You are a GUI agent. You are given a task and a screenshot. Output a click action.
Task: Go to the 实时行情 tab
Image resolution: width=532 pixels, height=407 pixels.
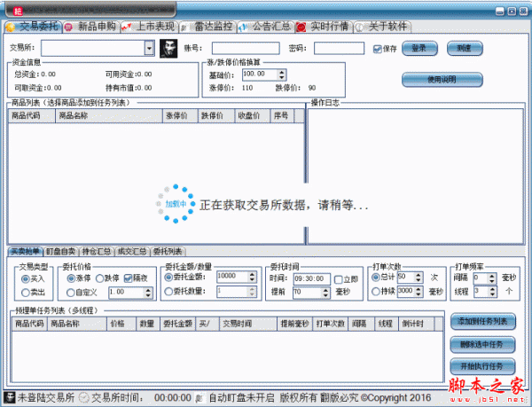coord(324,27)
